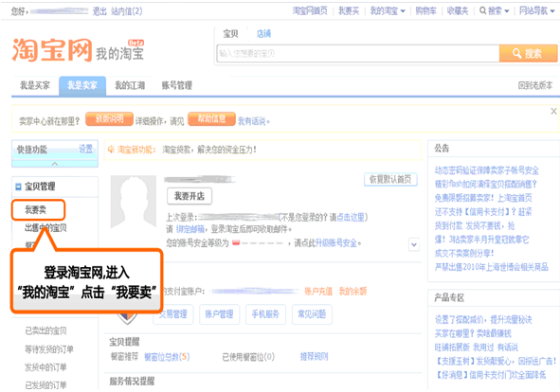Open 购物车 shopping cart link
560x392 pixels.
[425, 11]
